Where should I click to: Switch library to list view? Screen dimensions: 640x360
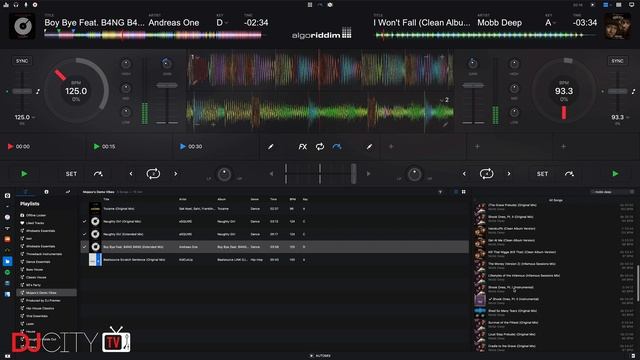[x=456, y=192]
